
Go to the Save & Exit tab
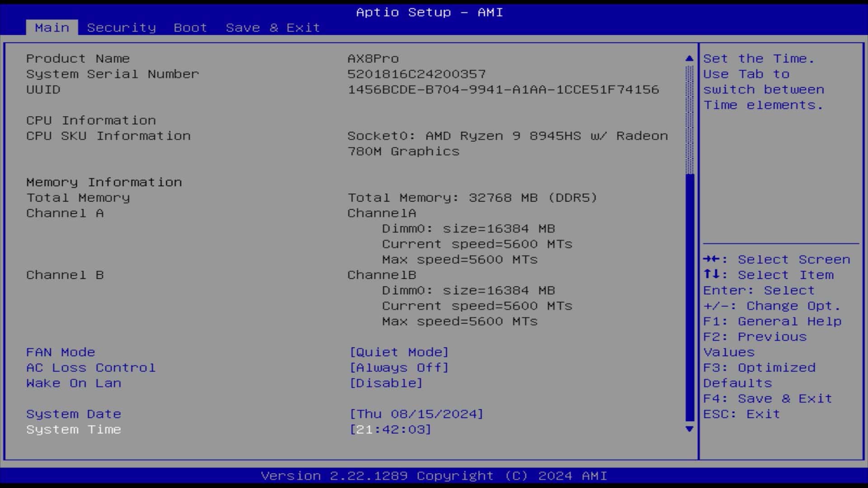pyautogui.click(x=273, y=28)
